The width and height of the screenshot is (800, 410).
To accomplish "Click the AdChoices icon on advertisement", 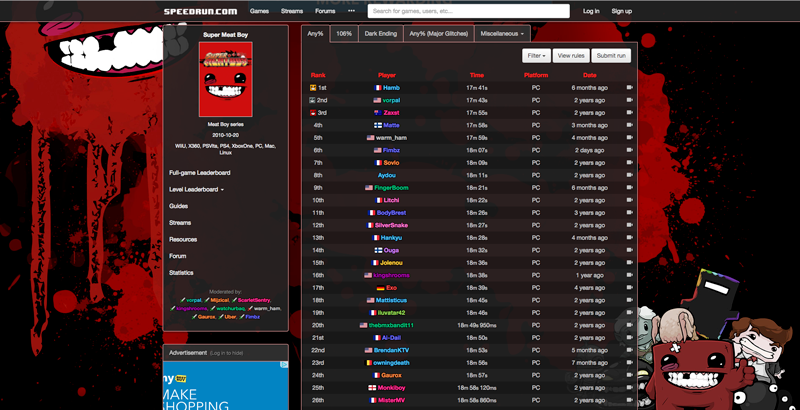I will click(x=285, y=364).
